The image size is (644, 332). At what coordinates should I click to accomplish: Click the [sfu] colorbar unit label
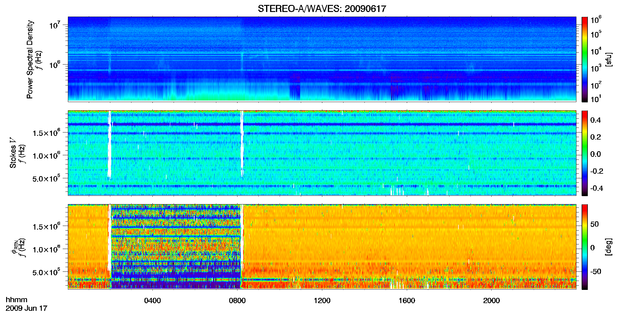click(609, 59)
